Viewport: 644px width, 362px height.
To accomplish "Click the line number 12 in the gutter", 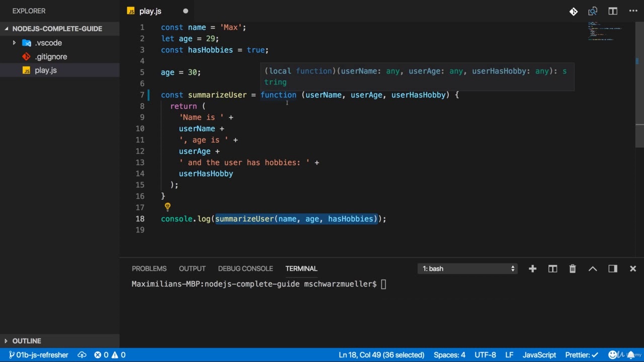I will point(140,151).
